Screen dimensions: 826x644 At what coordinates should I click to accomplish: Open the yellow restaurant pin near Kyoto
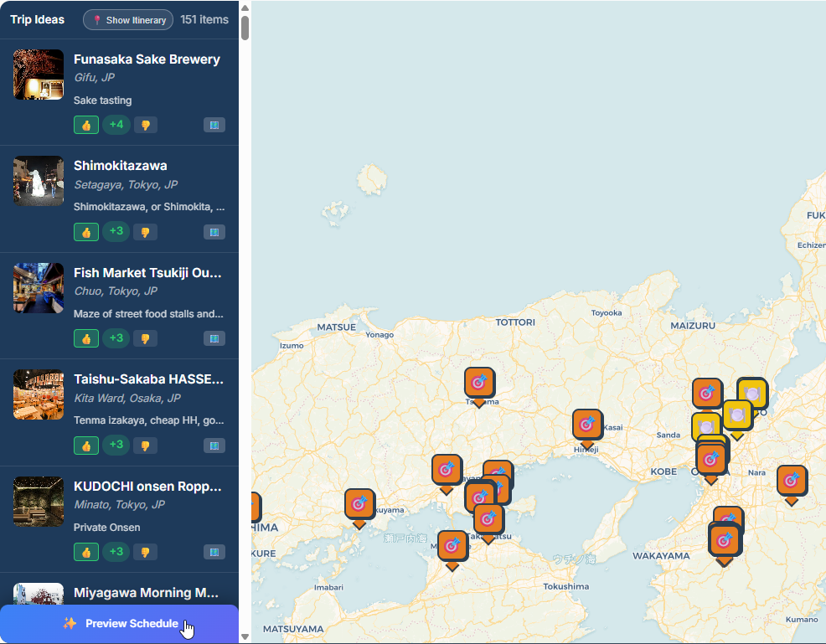pos(751,392)
